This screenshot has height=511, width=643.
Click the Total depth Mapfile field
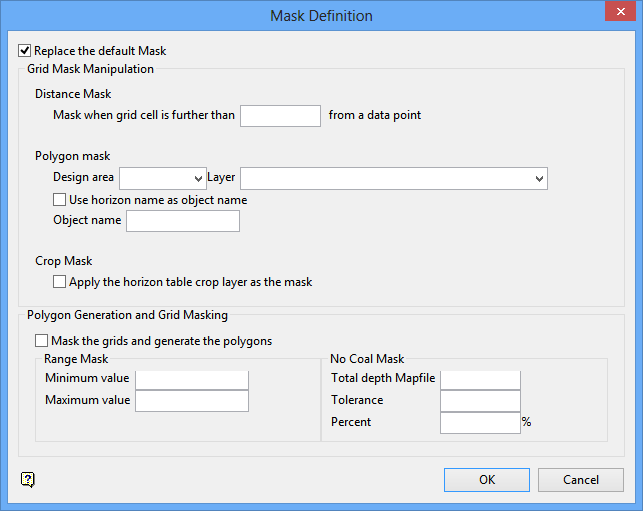[x=480, y=379]
